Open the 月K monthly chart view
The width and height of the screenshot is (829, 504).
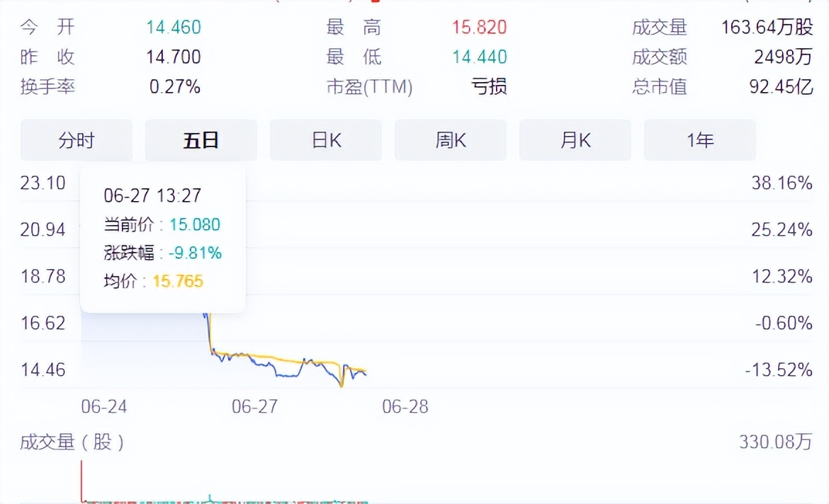coord(575,140)
